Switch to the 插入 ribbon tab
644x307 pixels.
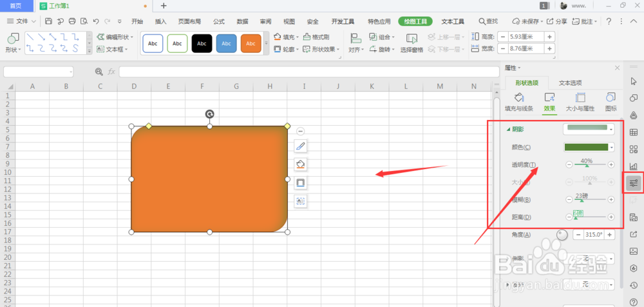pyautogui.click(x=161, y=21)
